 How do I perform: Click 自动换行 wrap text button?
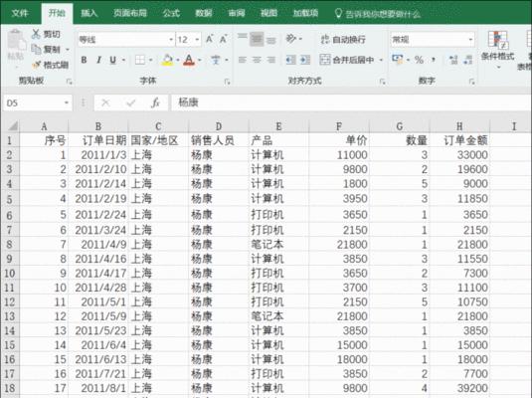[x=343, y=40]
